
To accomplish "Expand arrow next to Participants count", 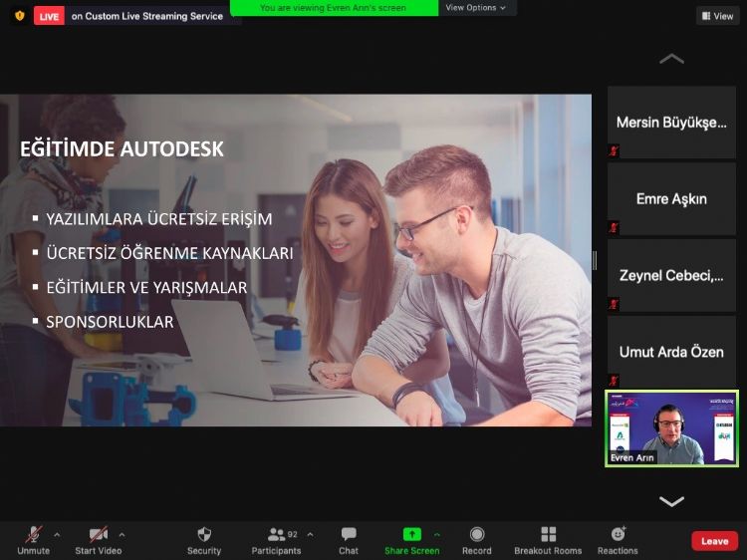I will 310,535.
